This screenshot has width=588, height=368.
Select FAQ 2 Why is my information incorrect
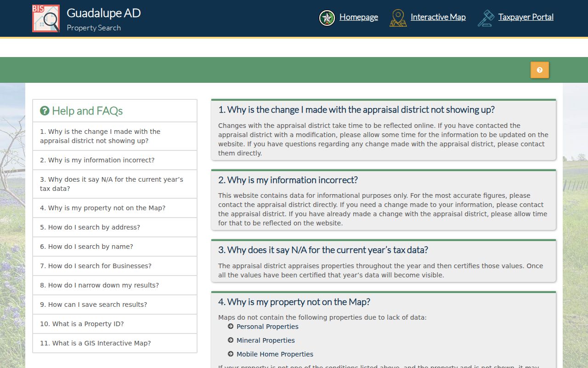115,160
